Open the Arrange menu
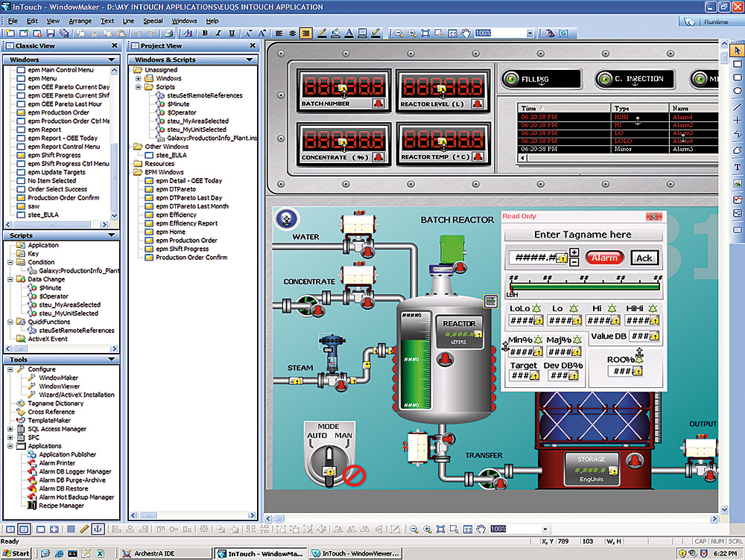Image resolution: width=745 pixels, height=560 pixels. (80, 21)
